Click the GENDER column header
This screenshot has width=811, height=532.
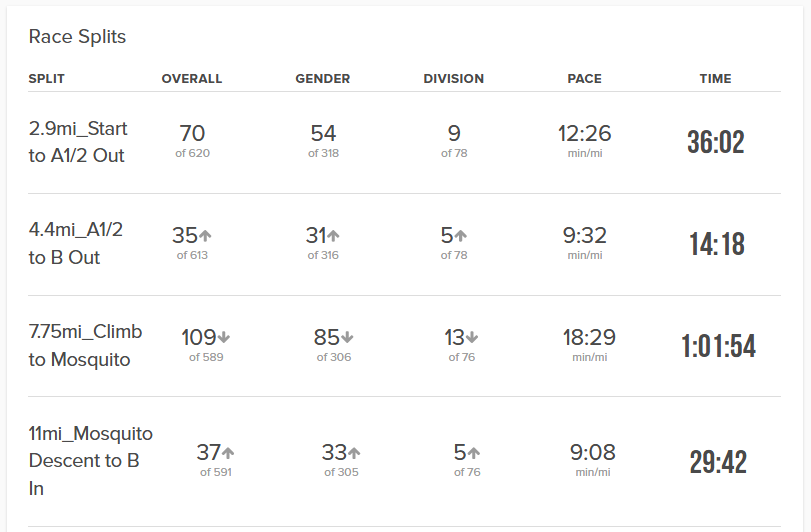pos(322,79)
